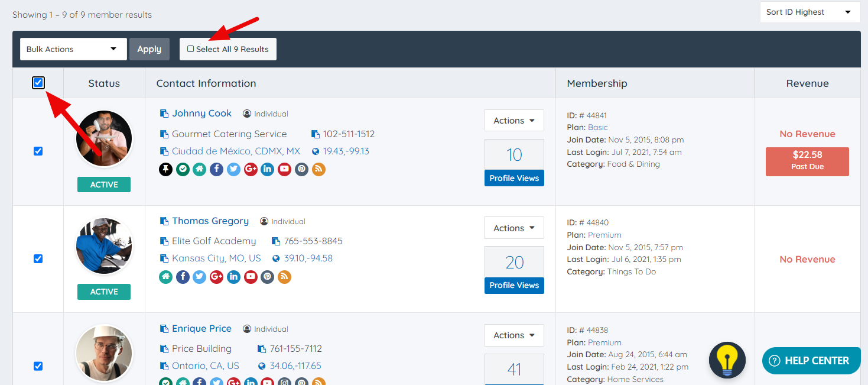868x385 pixels.
Task: Click Thomas Gregory's profile photo
Action: (x=104, y=246)
